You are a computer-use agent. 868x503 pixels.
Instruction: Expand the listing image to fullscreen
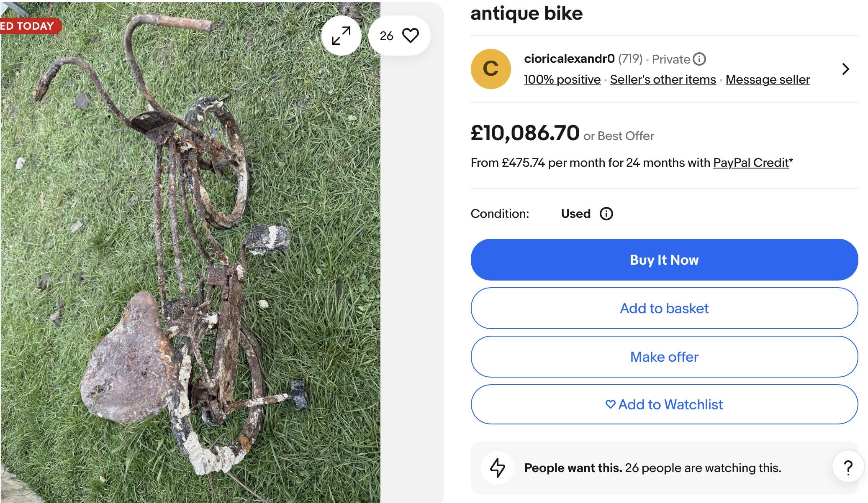pyautogui.click(x=341, y=36)
